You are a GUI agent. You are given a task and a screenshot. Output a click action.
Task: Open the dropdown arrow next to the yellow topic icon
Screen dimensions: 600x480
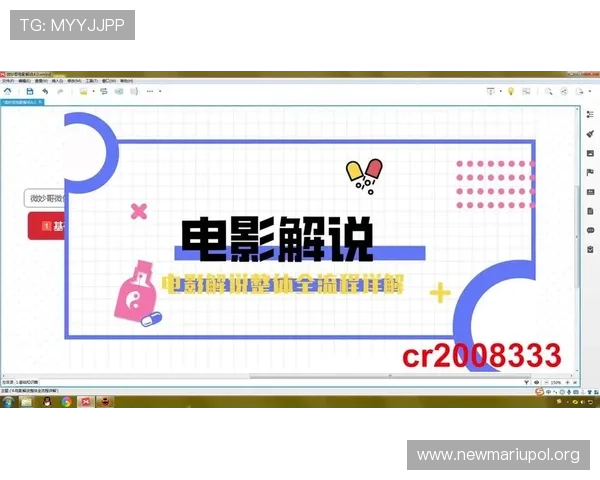[93, 91]
